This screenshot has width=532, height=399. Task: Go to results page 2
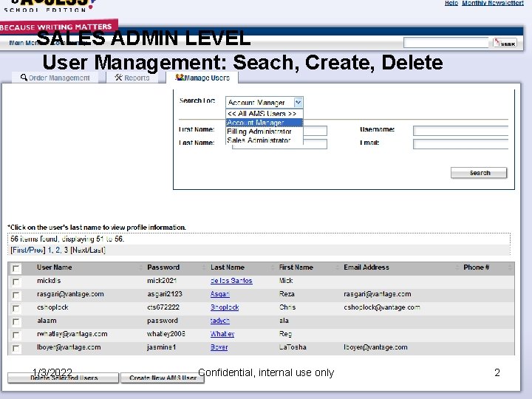click(58, 250)
